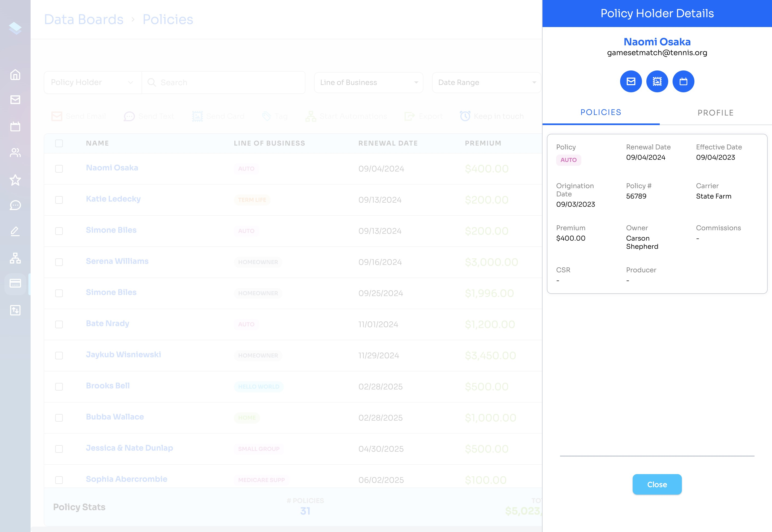Screen dimensions: 772x532
Task: Open the Line of Business dropdown
Action: 369,82
